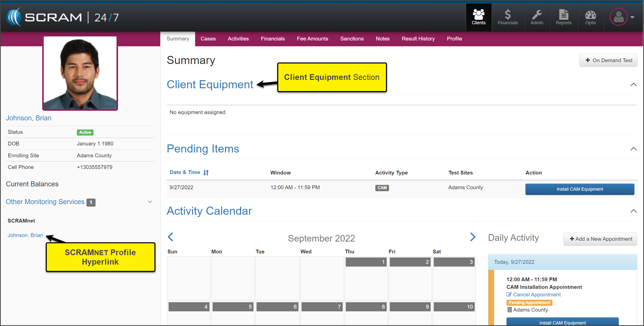Switch to the Result History tab
644x326 pixels.
[x=418, y=39]
